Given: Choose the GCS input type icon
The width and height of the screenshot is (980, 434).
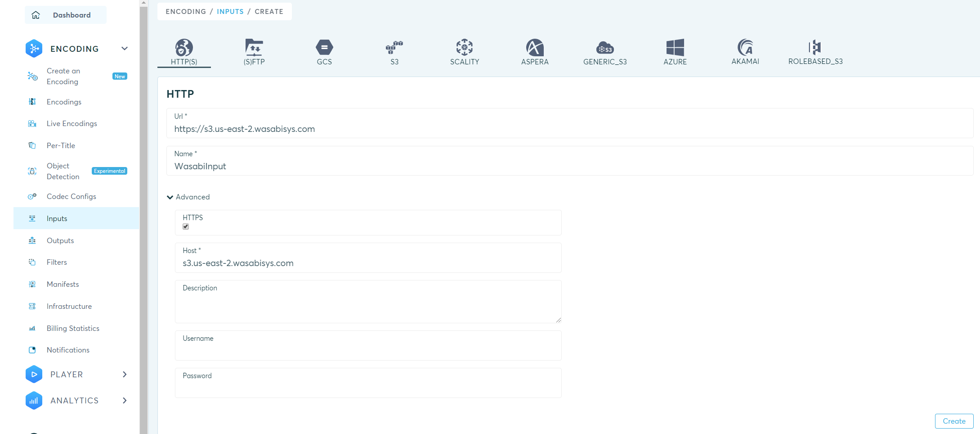Looking at the screenshot, I should point(324,47).
